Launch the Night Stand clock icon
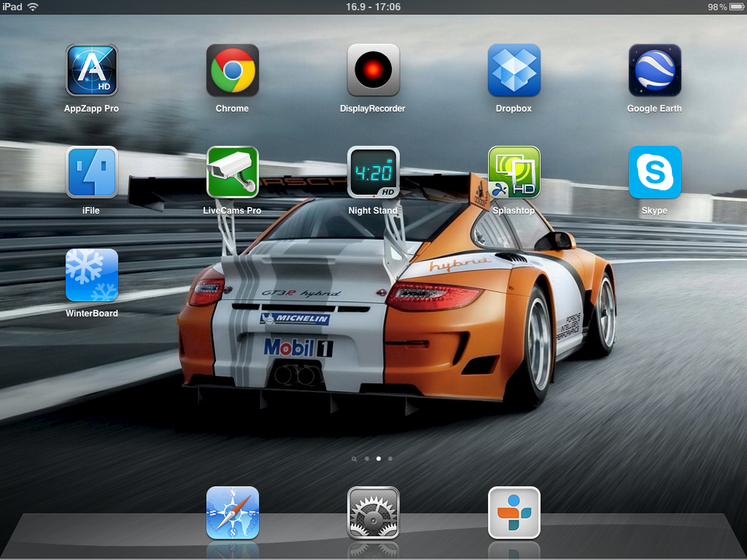The height and width of the screenshot is (560, 747). point(373,172)
